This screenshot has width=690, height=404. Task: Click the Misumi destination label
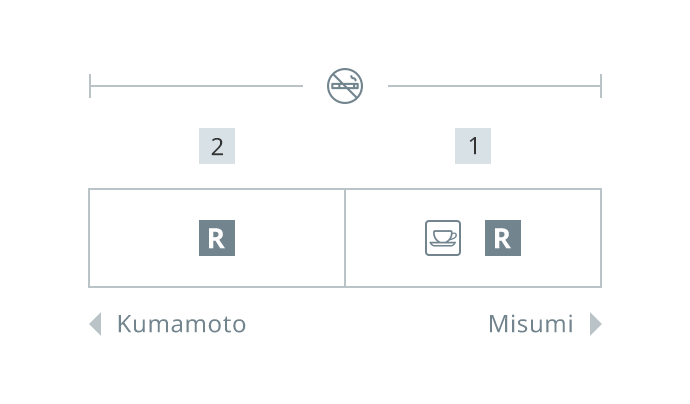click(x=531, y=324)
